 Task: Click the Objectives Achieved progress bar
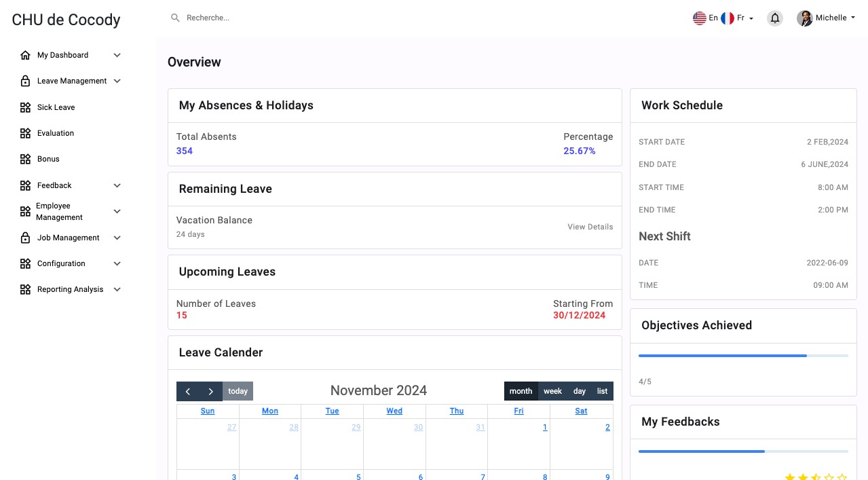pos(743,356)
